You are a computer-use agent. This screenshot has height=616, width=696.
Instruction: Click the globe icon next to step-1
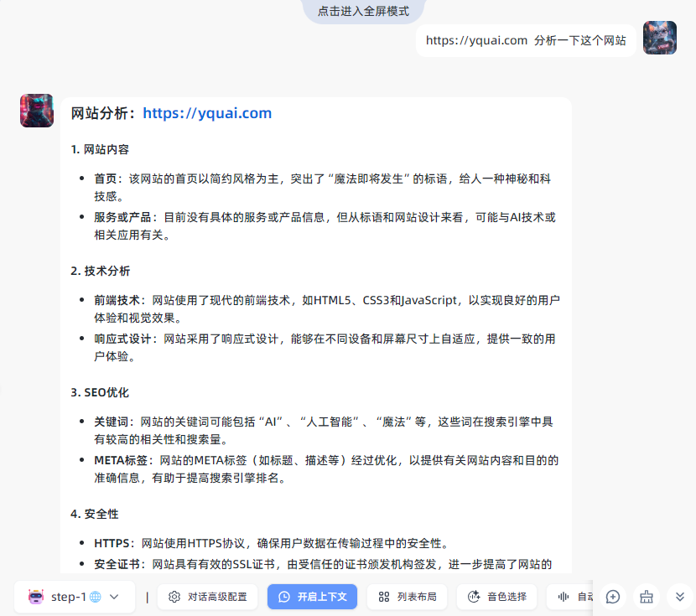pos(96,597)
